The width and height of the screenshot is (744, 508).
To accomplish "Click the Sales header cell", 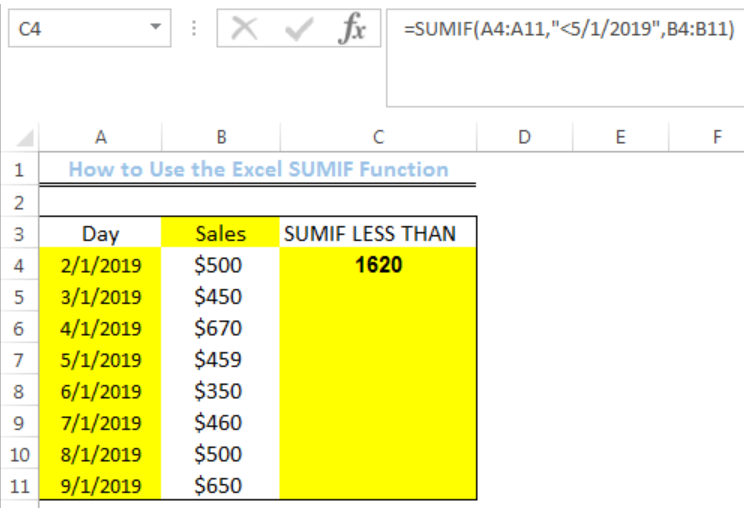I will (x=221, y=233).
